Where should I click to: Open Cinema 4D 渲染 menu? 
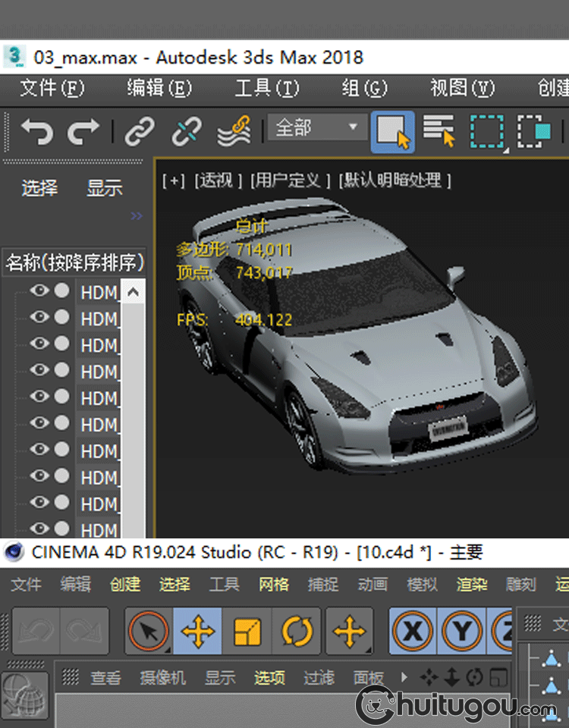[x=472, y=584]
